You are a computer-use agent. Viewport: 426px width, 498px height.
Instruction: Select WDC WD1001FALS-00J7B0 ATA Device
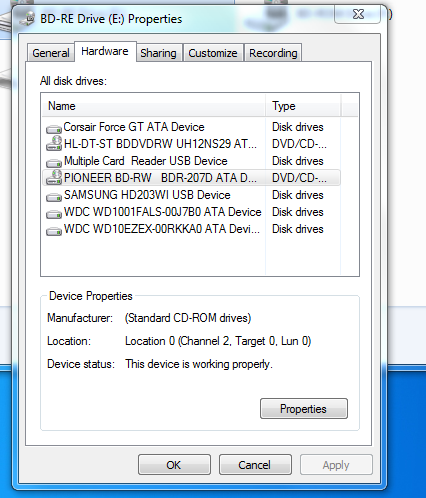191,212
